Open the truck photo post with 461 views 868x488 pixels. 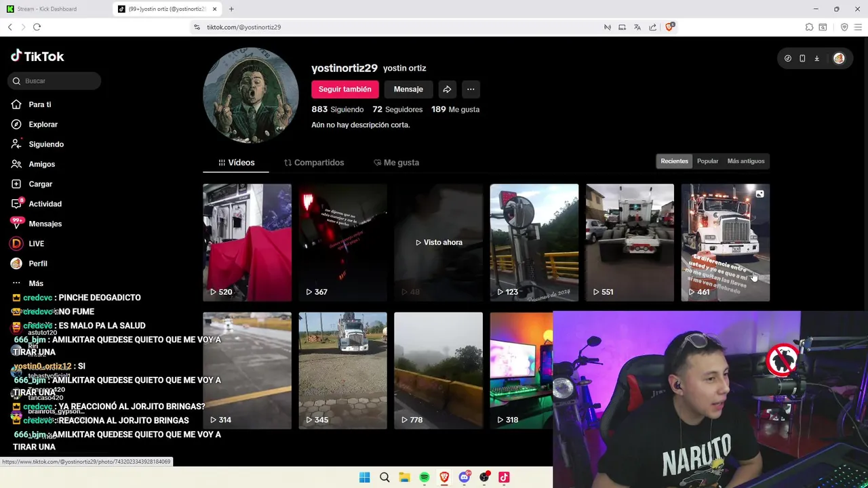[726, 243]
